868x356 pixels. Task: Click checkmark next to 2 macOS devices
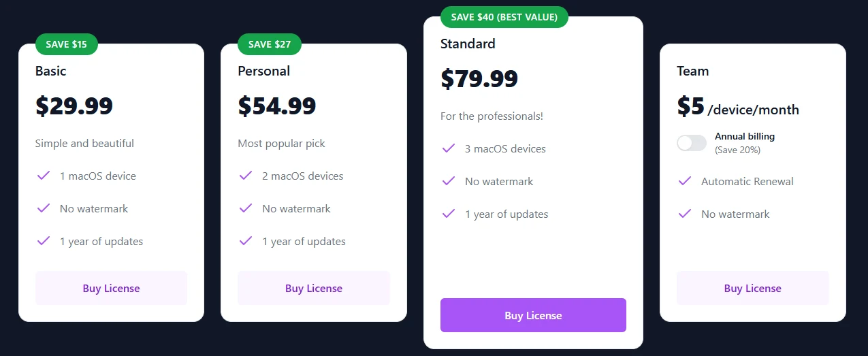click(x=246, y=176)
